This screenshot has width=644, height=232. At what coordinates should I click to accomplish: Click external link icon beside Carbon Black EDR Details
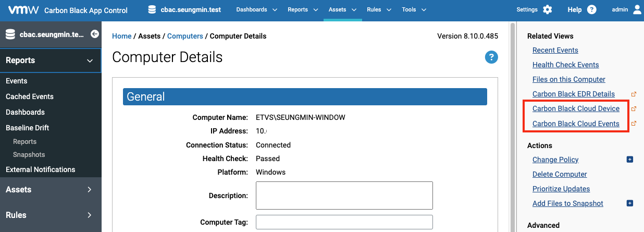tap(634, 94)
